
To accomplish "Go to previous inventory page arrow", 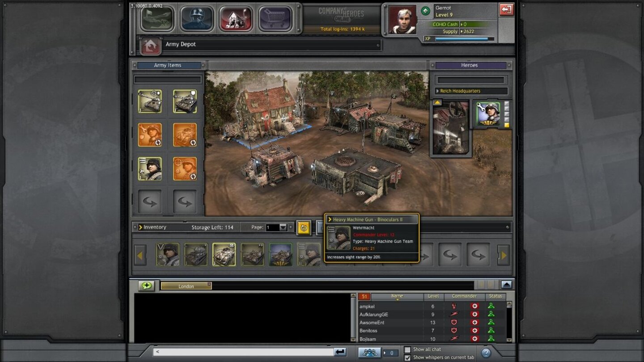I will pyautogui.click(x=140, y=255).
